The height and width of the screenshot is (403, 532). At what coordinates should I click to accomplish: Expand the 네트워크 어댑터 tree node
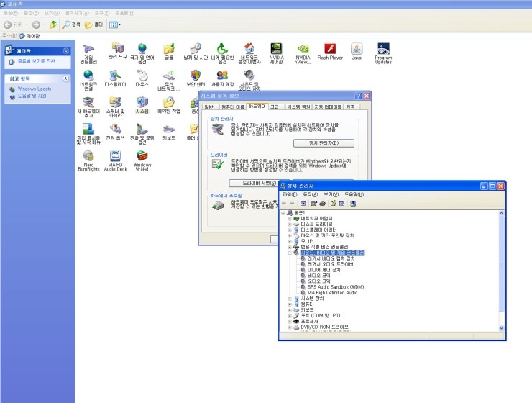[290, 219]
